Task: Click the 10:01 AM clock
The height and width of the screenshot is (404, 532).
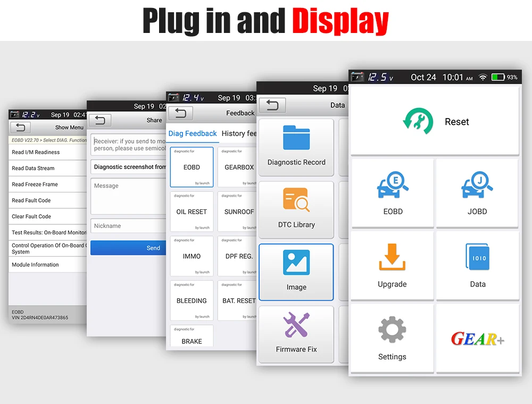Action: coord(458,77)
